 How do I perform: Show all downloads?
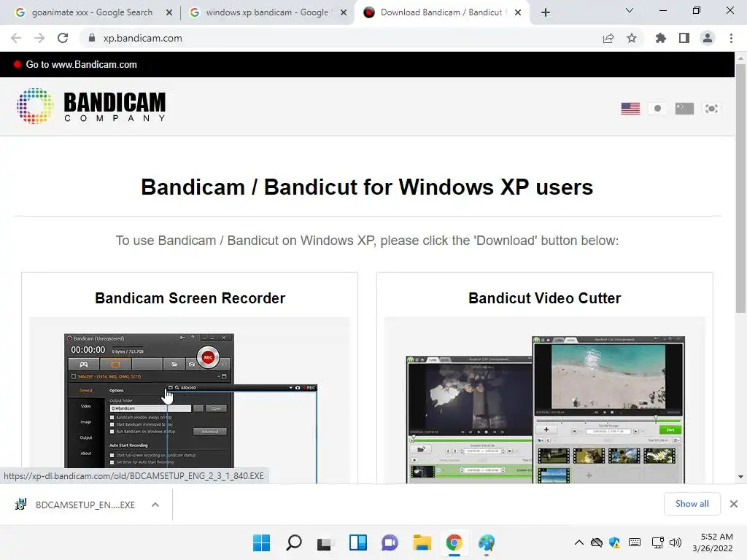692,504
